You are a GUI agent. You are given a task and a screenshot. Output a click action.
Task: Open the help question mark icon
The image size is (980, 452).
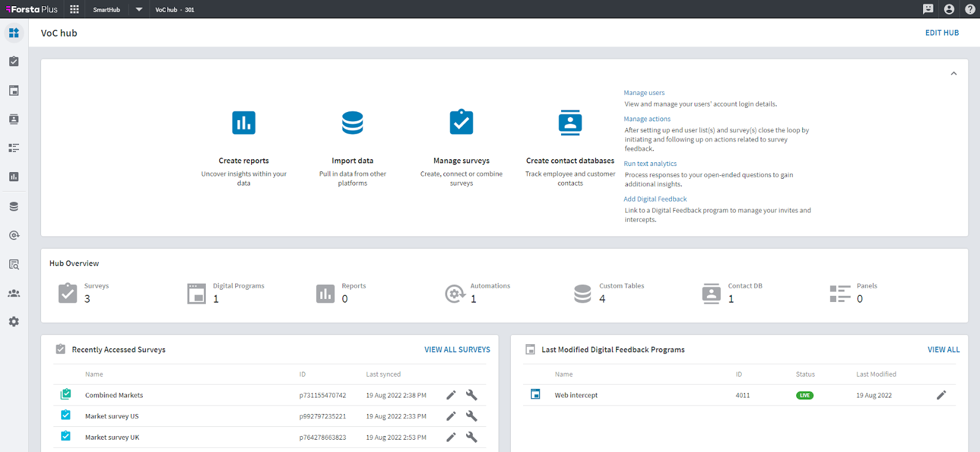tap(970, 9)
